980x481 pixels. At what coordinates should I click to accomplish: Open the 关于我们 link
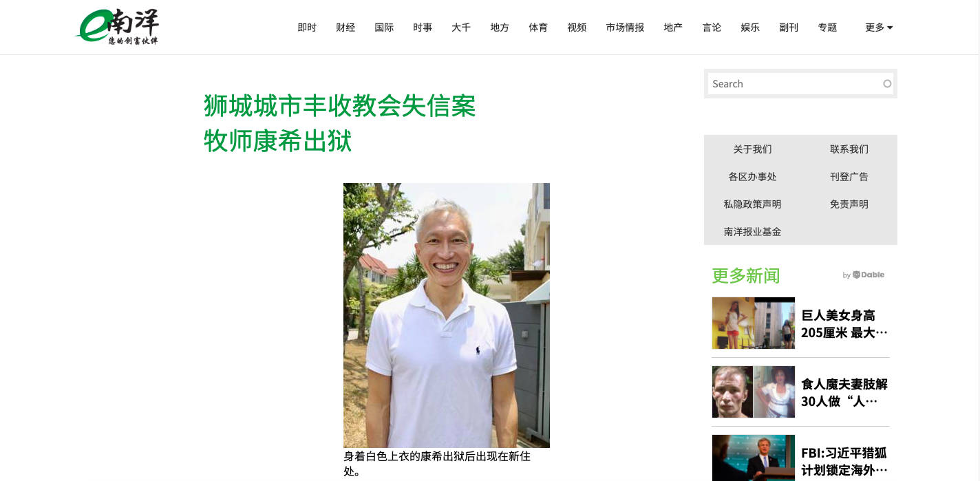[x=752, y=149]
